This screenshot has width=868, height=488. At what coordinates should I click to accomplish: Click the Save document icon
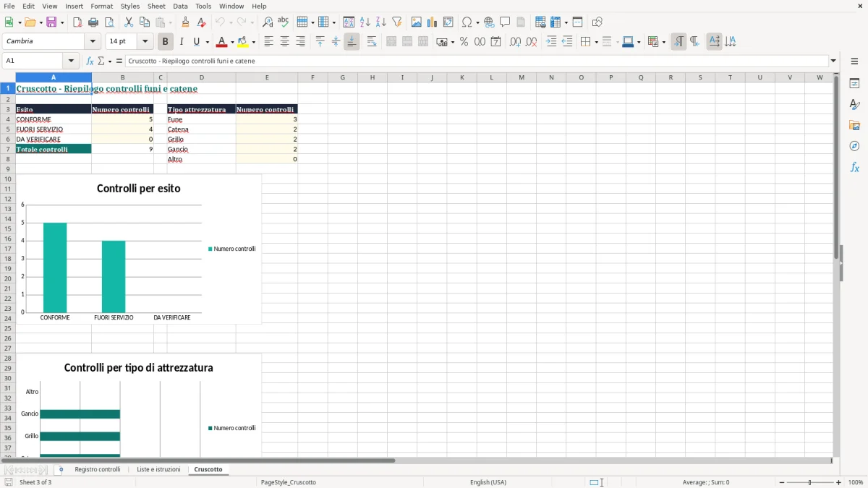tap(51, 22)
